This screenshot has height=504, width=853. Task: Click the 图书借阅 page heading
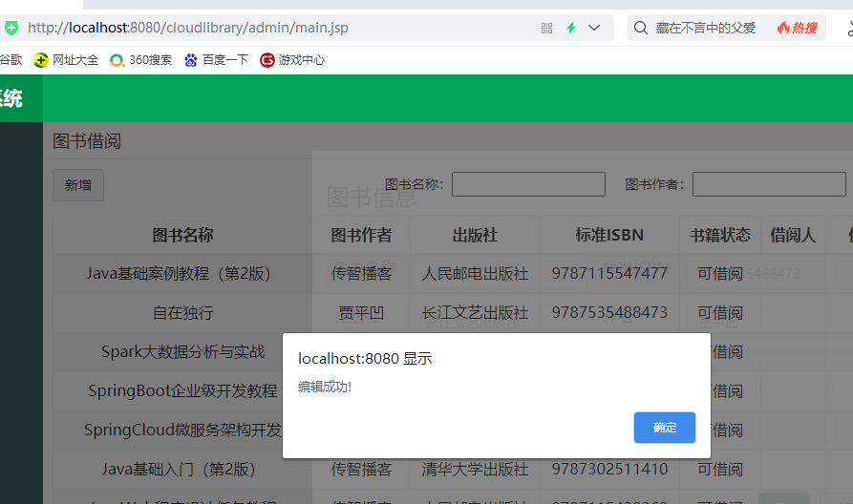point(87,141)
